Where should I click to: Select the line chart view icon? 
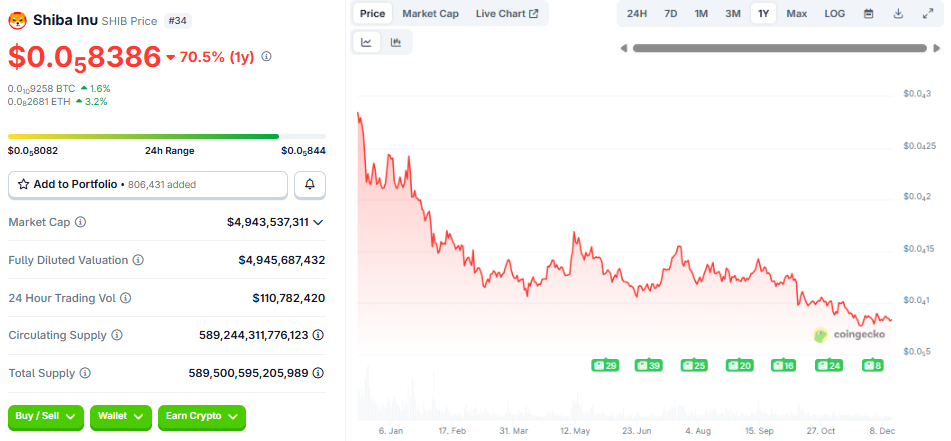tap(366, 42)
